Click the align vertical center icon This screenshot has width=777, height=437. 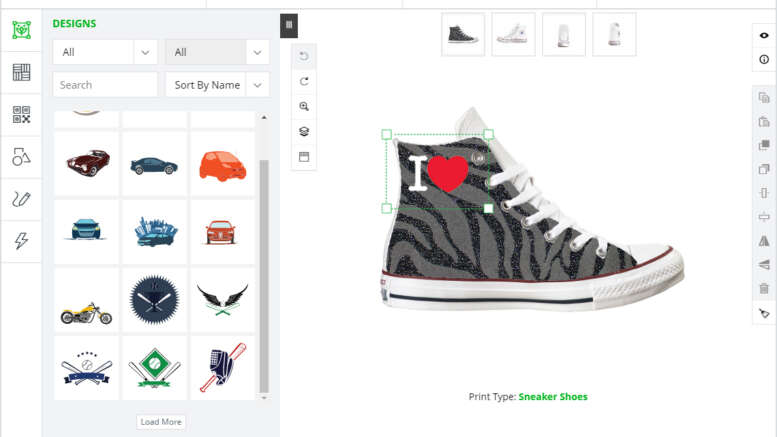click(764, 193)
